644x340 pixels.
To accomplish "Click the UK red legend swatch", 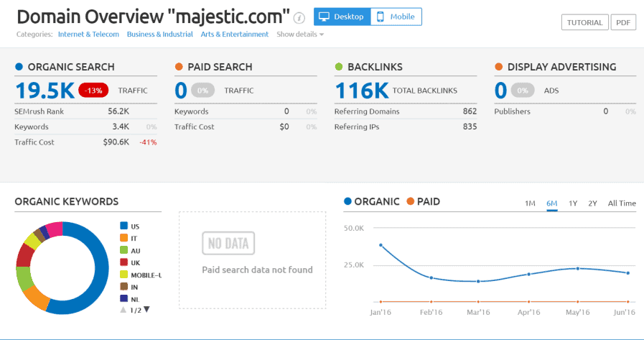I will pyautogui.click(x=123, y=262).
